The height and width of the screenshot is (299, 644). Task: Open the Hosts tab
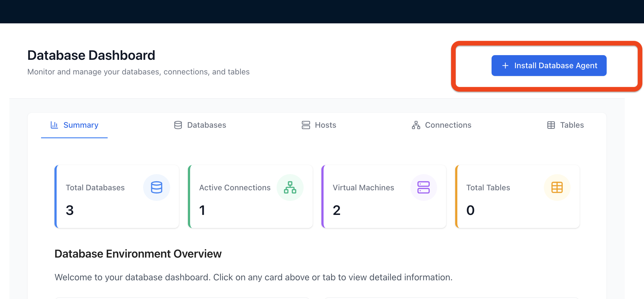click(319, 125)
